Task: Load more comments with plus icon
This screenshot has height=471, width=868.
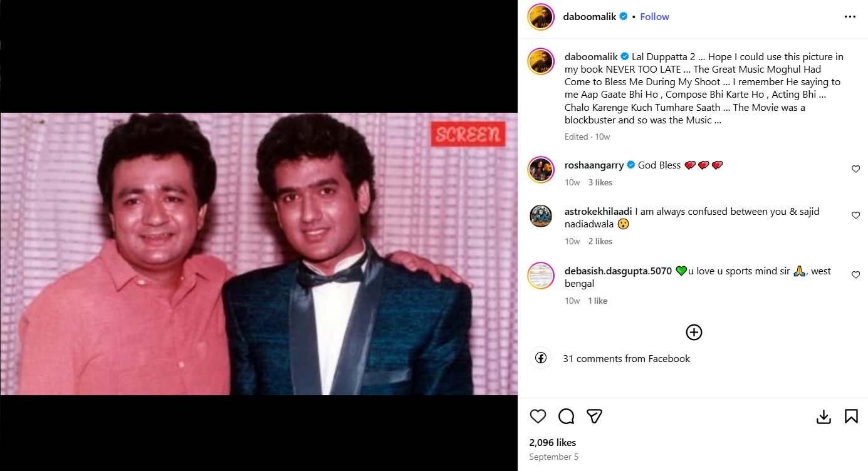Action: click(x=694, y=332)
